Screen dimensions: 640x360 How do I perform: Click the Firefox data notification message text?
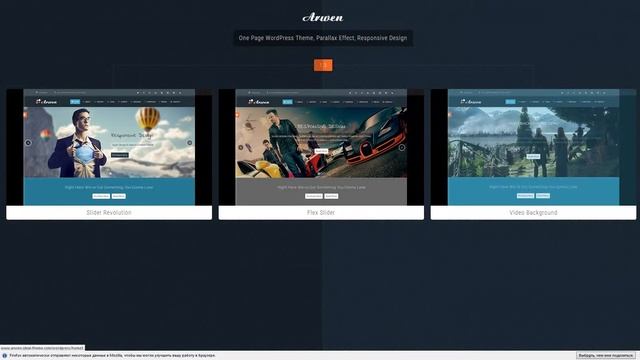[113, 356]
